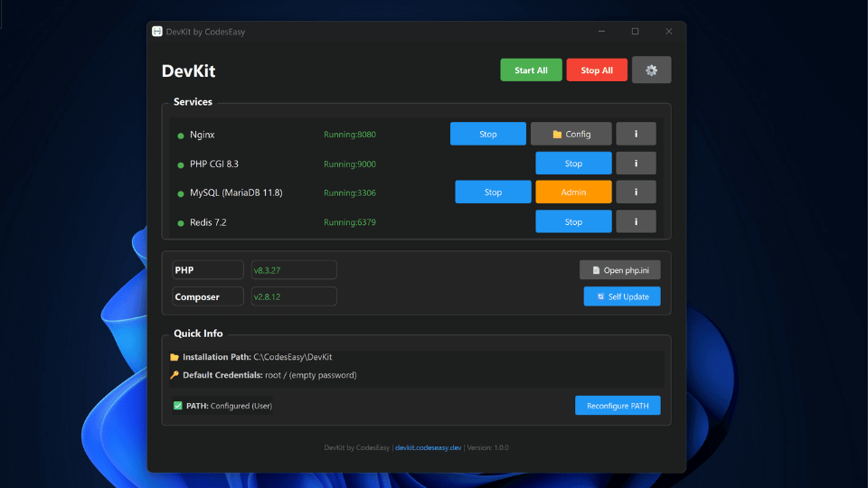
Task: Click the green status dot next to Nginx
Action: click(181, 136)
